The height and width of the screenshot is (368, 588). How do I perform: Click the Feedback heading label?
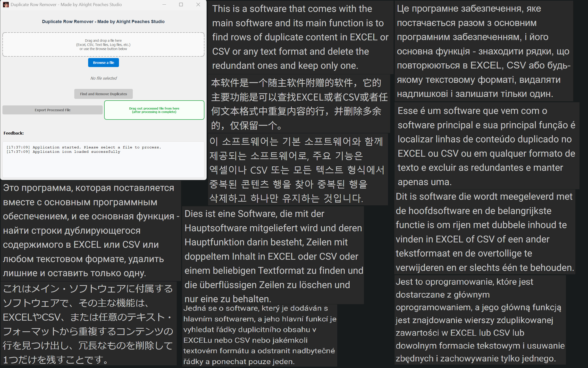[14, 133]
